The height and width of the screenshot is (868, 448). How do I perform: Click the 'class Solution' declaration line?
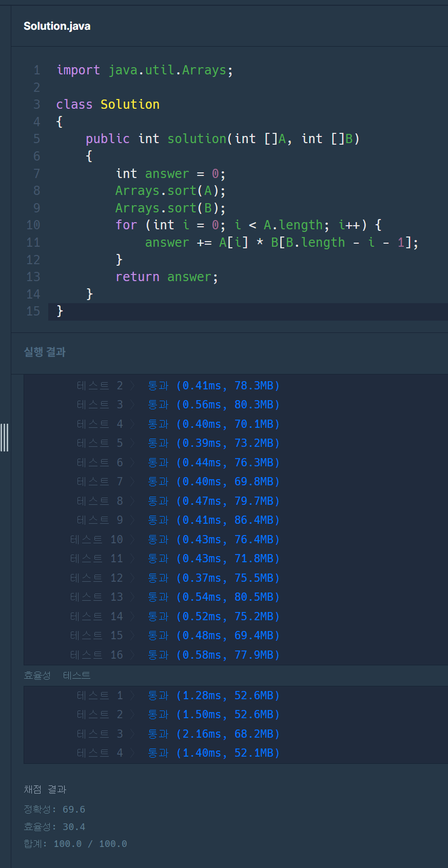108,104
